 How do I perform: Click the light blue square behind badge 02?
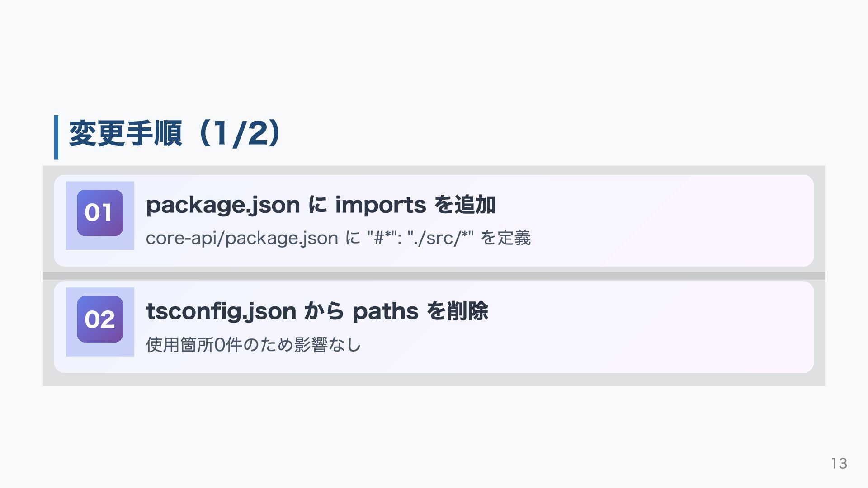click(x=71, y=350)
